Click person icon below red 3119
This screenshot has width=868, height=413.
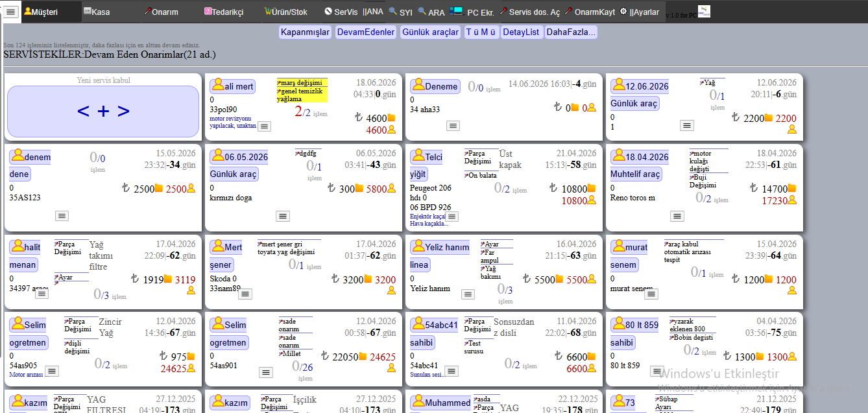click(x=191, y=290)
